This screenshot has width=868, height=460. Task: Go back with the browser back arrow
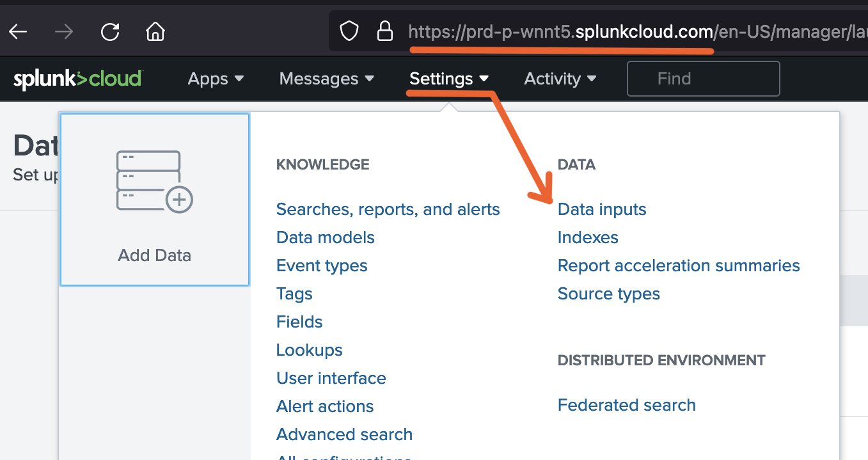(x=18, y=31)
